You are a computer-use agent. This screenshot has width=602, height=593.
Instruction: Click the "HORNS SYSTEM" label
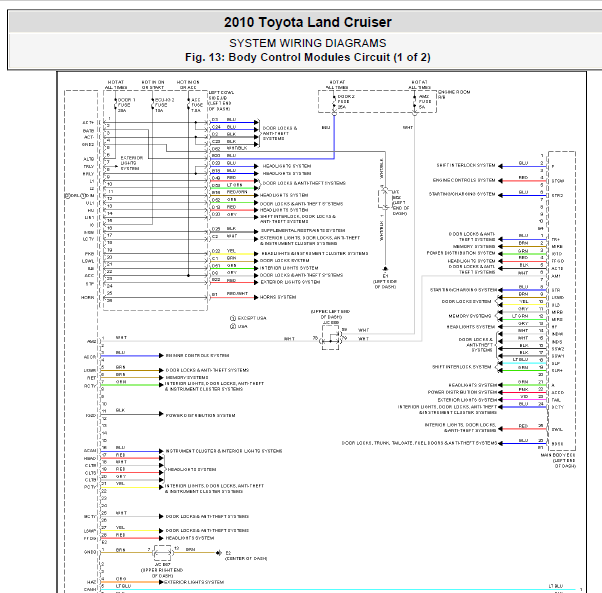(x=278, y=297)
